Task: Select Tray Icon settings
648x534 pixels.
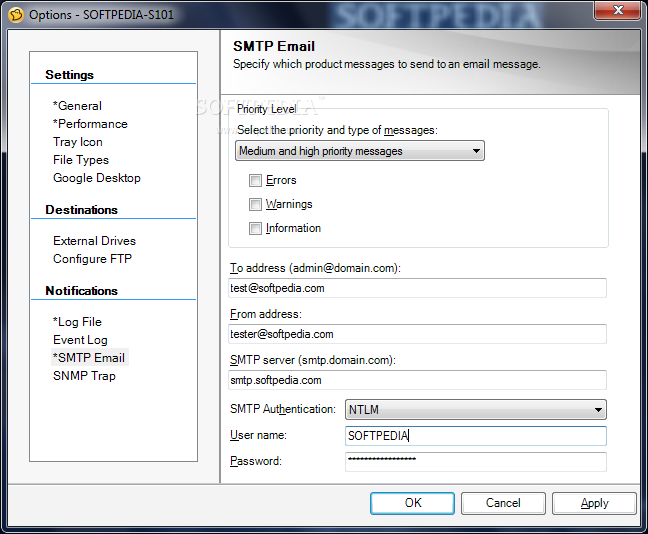Action: coord(78,142)
